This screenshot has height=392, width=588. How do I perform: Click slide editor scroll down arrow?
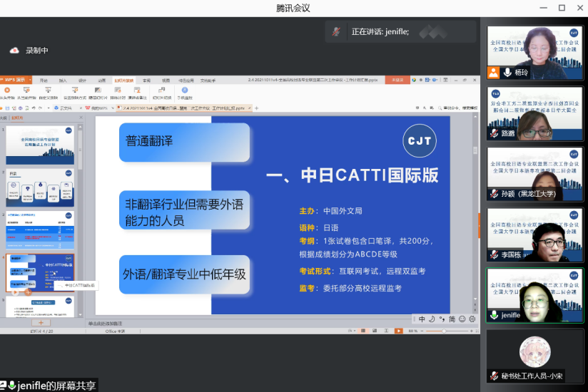coord(475,299)
